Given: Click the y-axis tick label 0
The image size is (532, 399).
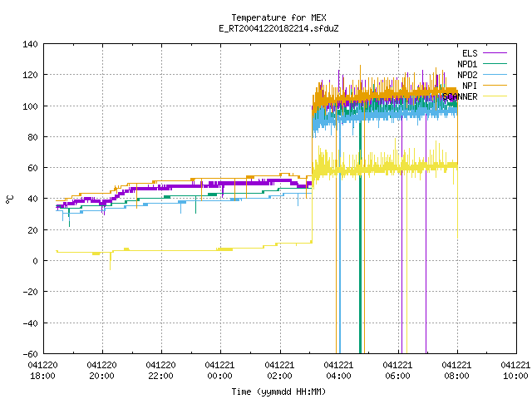Looking at the screenshot, I should 35,261.
